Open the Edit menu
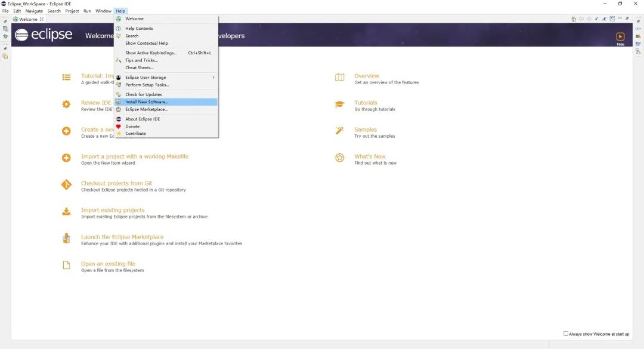Viewport: 644px width, 349px height. (17, 11)
